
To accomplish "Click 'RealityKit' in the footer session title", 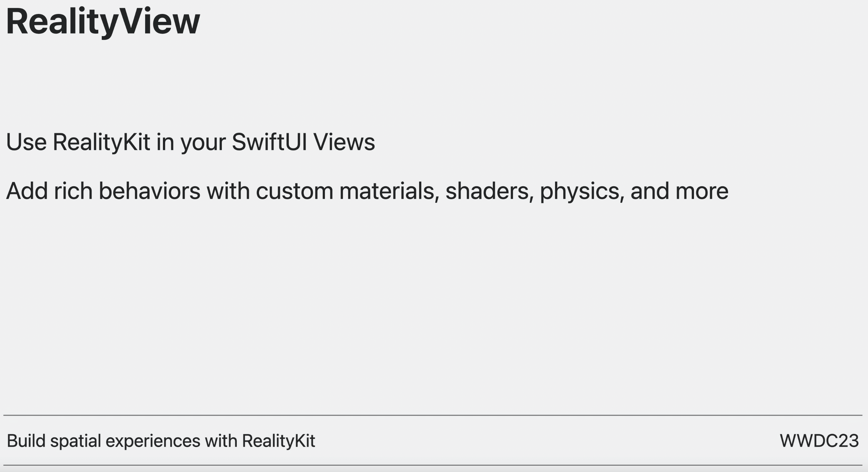I will [279, 441].
